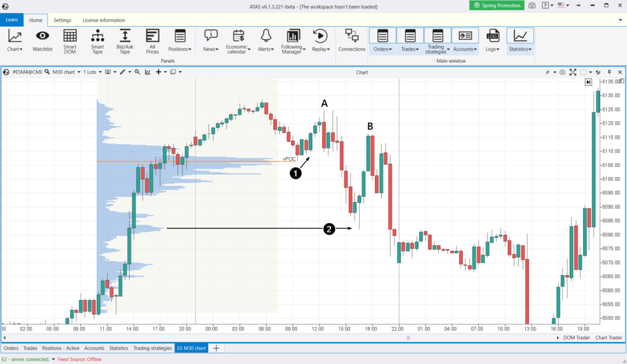Open the Alerts panel
This screenshot has width=627, height=364.
click(x=265, y=41)
